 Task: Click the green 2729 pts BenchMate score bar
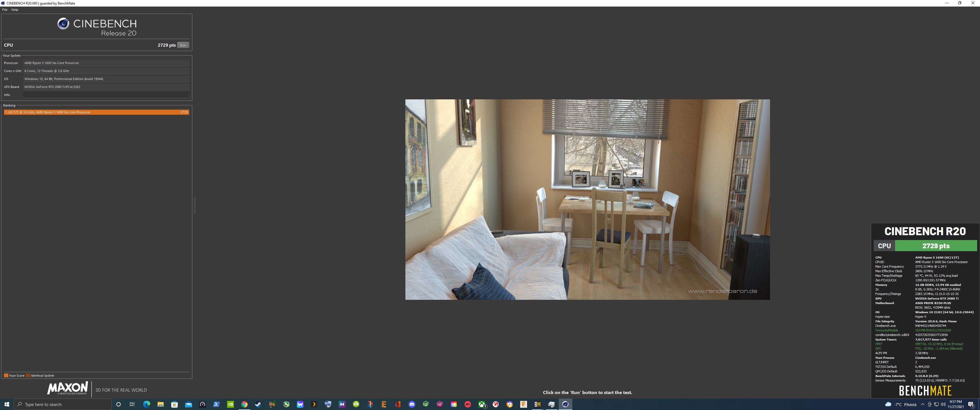click(936, 246)
